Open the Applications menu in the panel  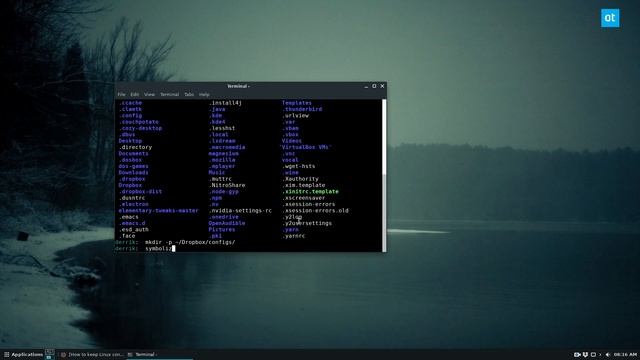point(23,354)
